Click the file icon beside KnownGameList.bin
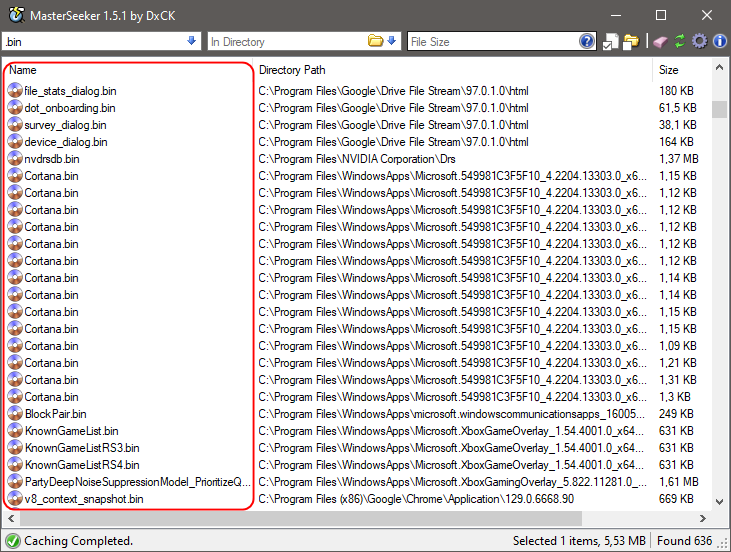Viewport: 731px width, 552px height. tap(15, 430)
